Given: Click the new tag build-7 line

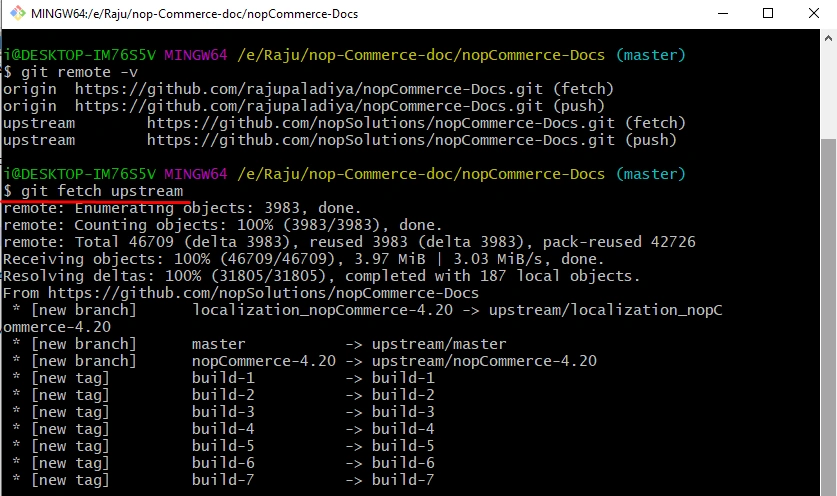Looking at the screenshot, I should tap(223, 481).
